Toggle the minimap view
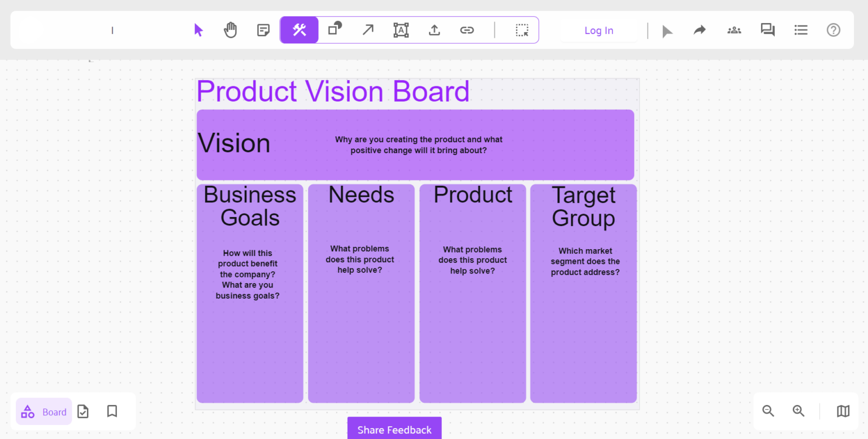 (843, 411)
